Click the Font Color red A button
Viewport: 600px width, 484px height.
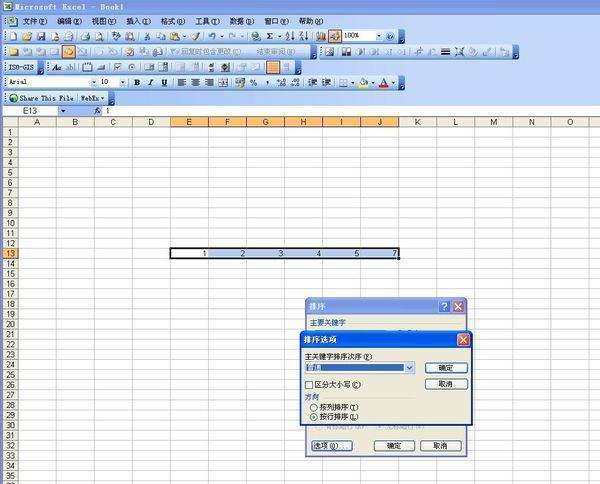[x=385, y=82]
